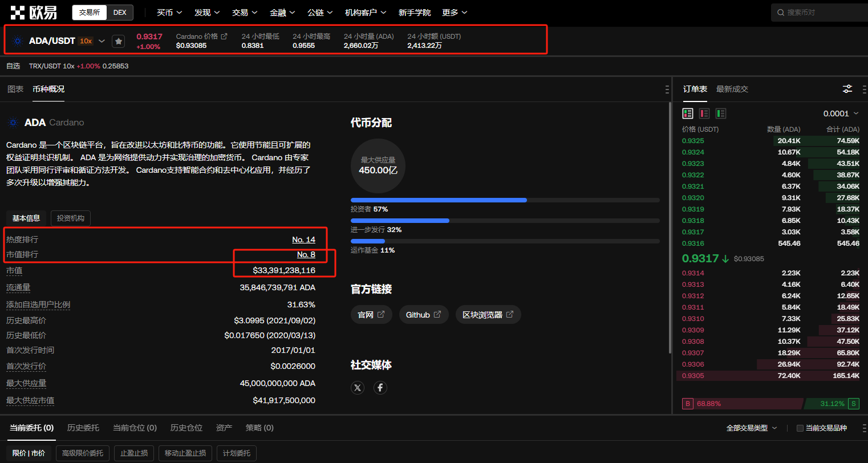Click the OKX 欧易 logo
The image size is (868, 463).
(34, 12)
